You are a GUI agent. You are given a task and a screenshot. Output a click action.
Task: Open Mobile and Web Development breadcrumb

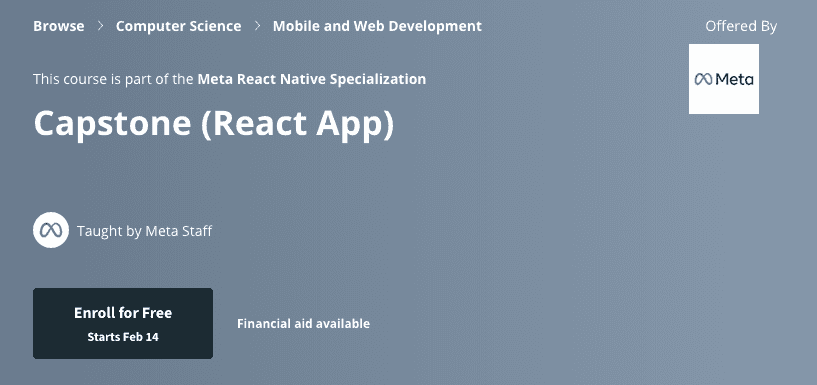click(x=377, y=26)
